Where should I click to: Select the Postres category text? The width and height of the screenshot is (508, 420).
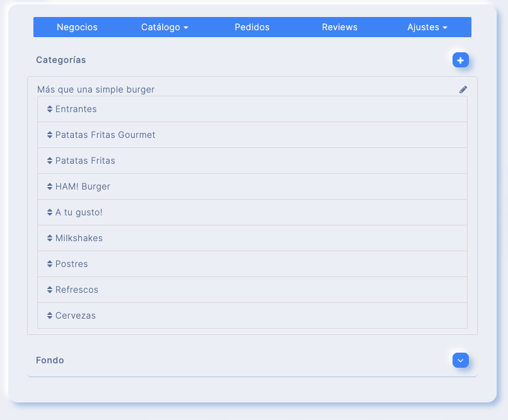72,264
